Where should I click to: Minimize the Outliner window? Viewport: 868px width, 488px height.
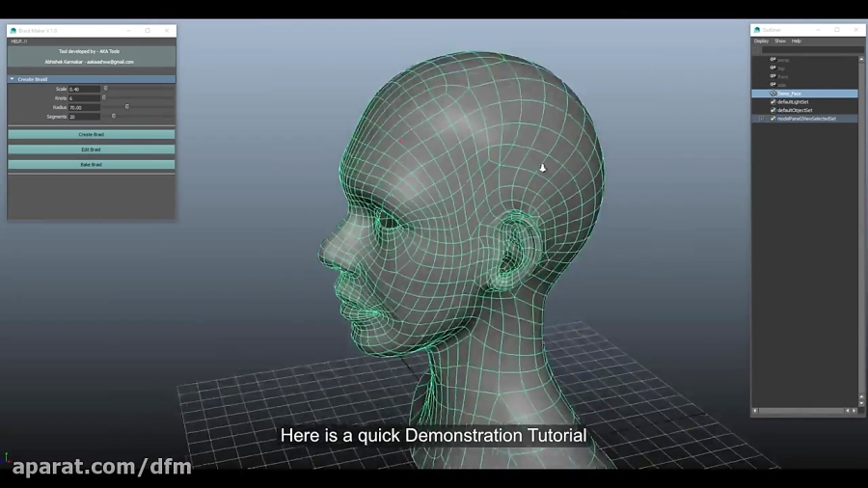[818, 30]
